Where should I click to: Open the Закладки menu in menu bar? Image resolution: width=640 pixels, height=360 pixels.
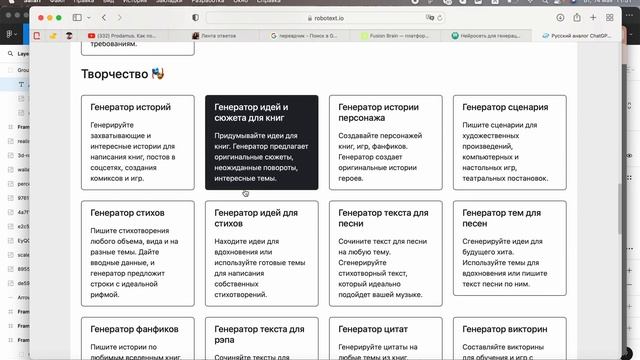click(x=169, y=2)
